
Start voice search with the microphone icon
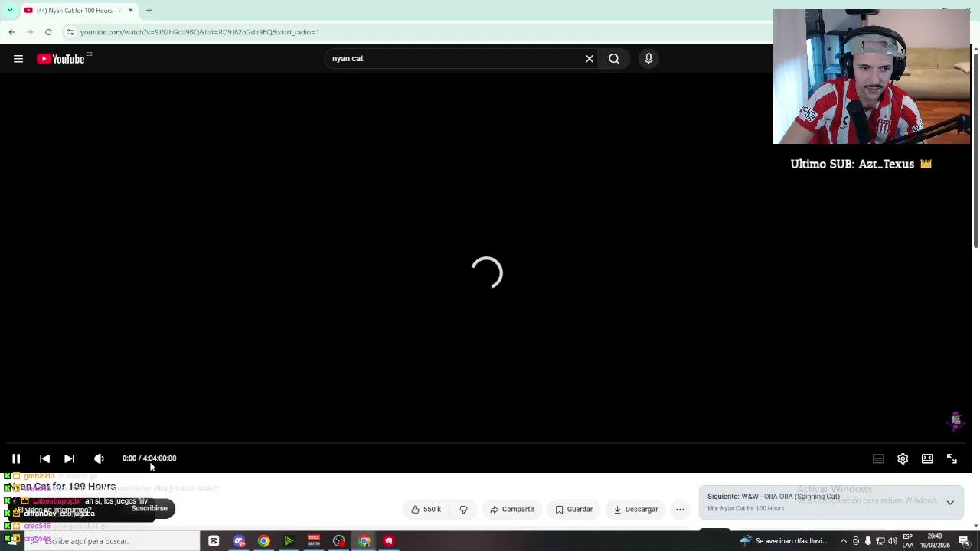[x=648, y=59]
